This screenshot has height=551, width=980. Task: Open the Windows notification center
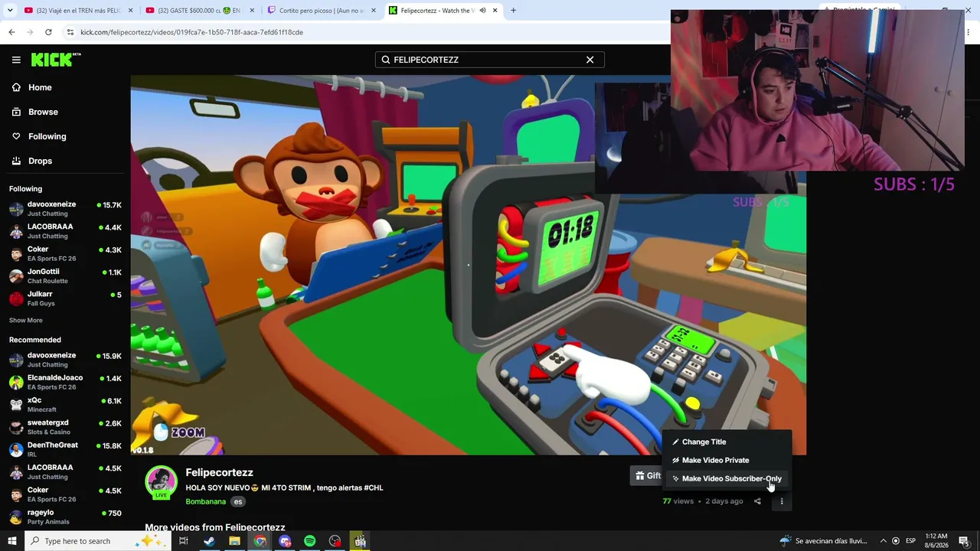[x=965, y=541]
